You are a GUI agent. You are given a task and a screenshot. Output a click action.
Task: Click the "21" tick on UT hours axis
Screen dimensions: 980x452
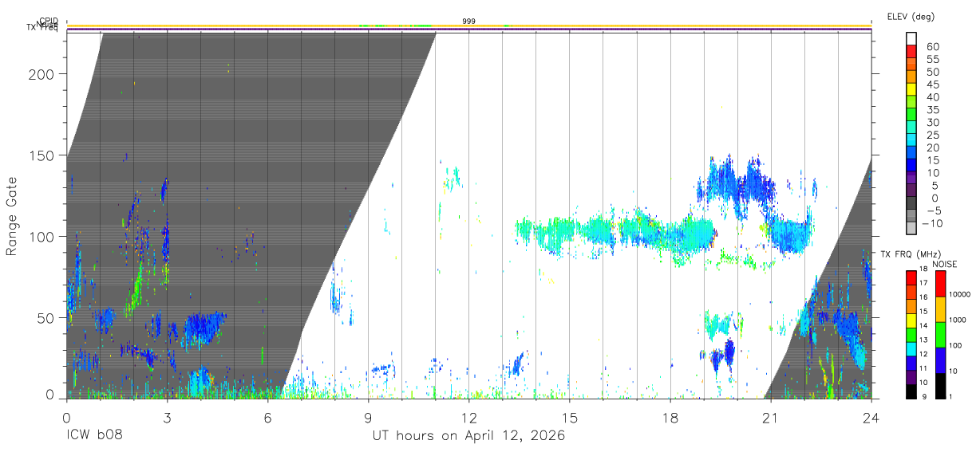pos(770,416)
